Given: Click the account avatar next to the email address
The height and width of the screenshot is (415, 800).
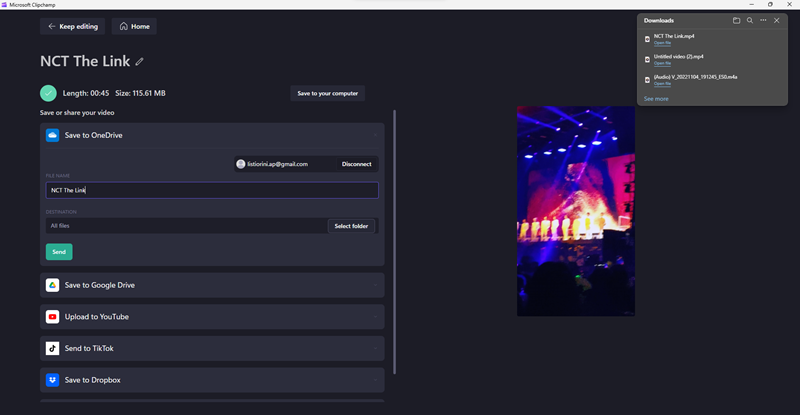Looking at the screenshot, I should click(241, 164).
